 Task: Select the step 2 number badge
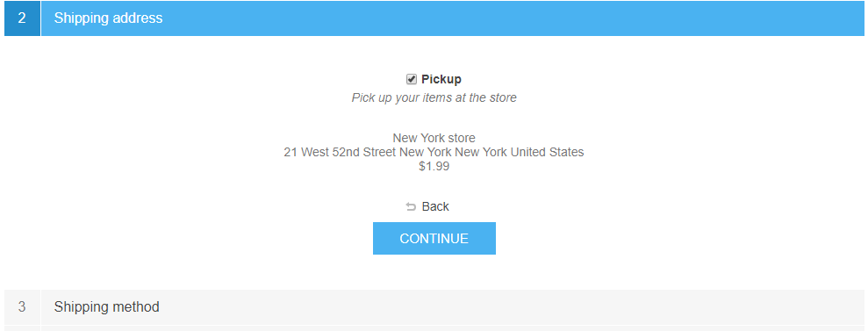click(22, 18)
